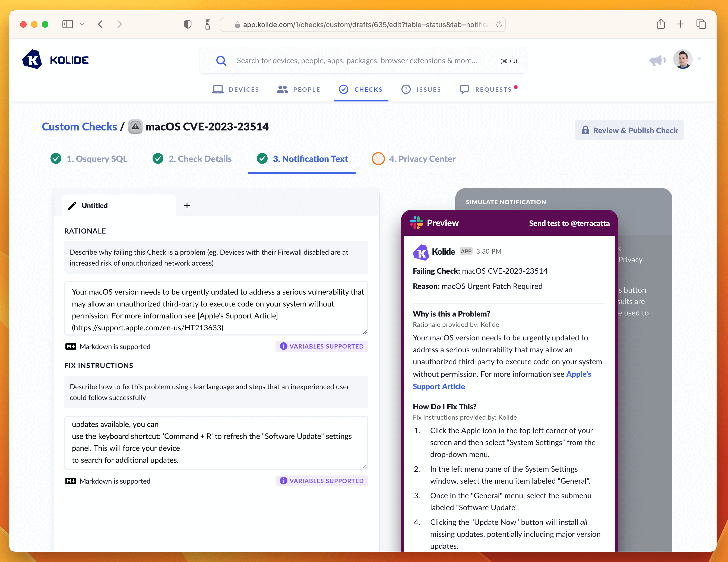
Task: Open the Custom Checks breadcrumb link
Action: (x=79, y=127)
